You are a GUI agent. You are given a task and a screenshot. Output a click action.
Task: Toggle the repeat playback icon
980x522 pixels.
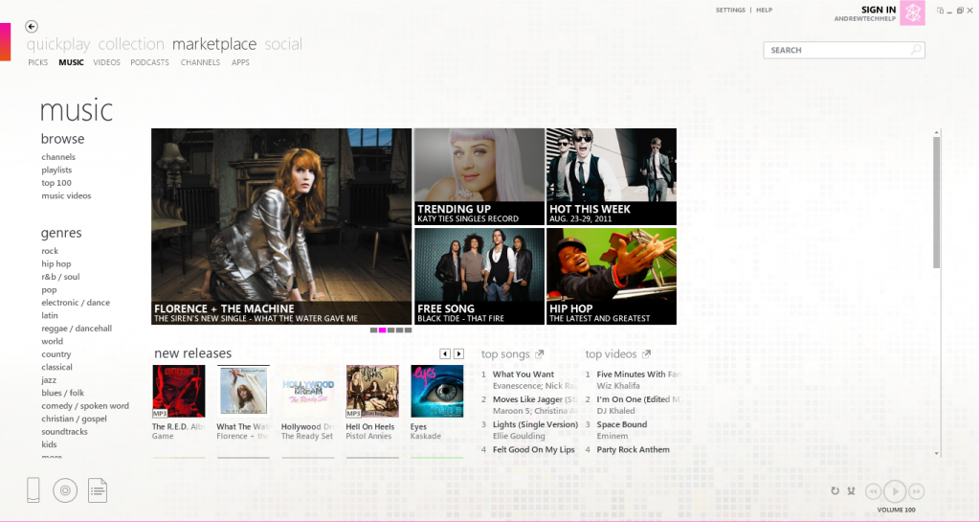tap(835, 491)
